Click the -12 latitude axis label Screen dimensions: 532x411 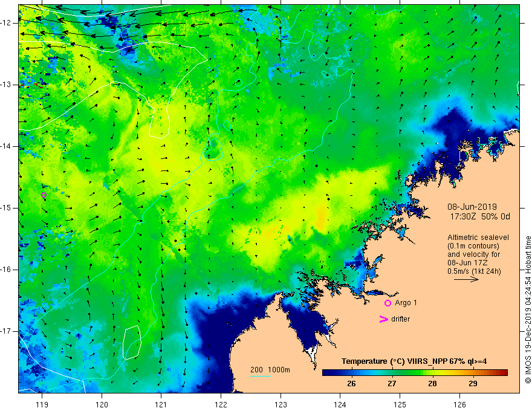click(x=7, y=23)
